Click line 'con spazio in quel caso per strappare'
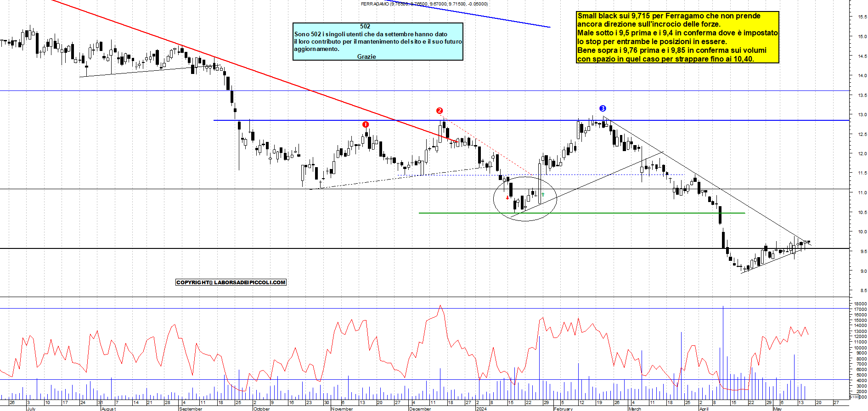This screenshot has height=411, width=868. pyautogui.click(x=665, y=59)
